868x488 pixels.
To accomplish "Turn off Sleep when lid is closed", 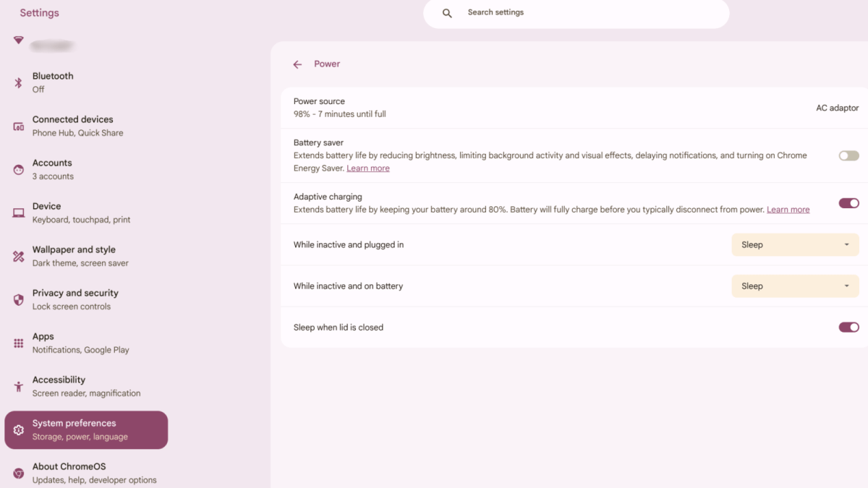I will [x=848, y=327].
